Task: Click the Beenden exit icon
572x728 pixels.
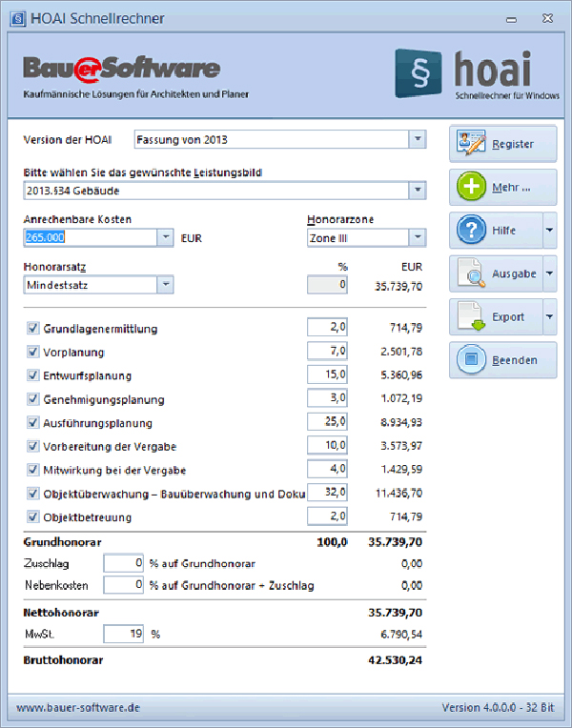Action: click(x=471, y=360)
